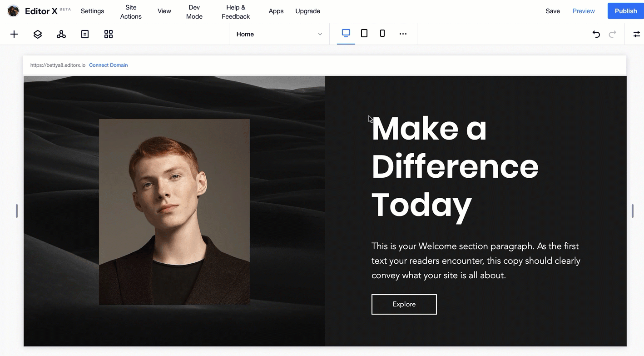The width and height of the screenshot is (644, 356).
Task: Open the breakpoints more options ellipsis
Action: [403, 34]
